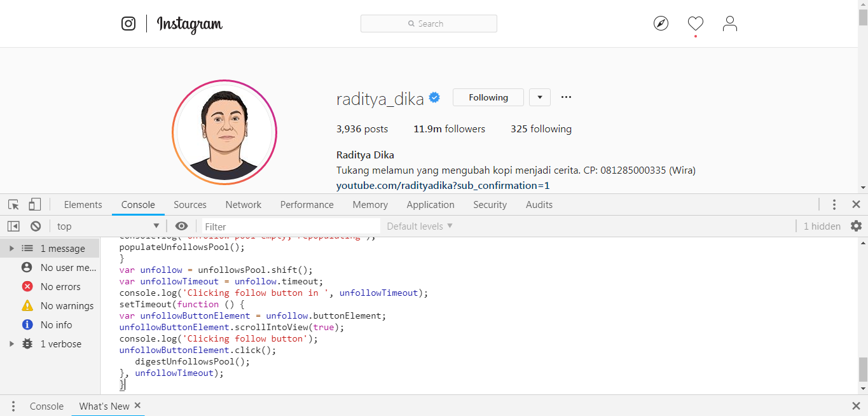The width and height of the screenshot is (868, 416).
Task: Switch to the Performance tab
Action: click(x=307, y=205)
